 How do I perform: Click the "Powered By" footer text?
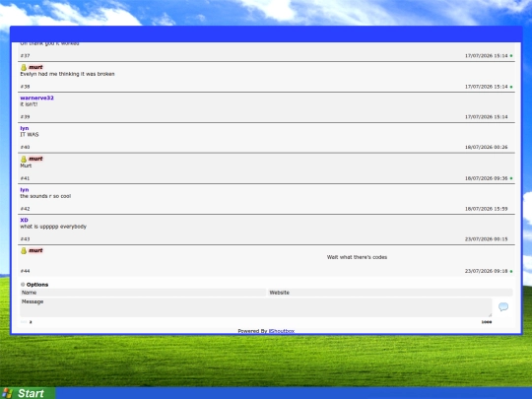(253, 331)
